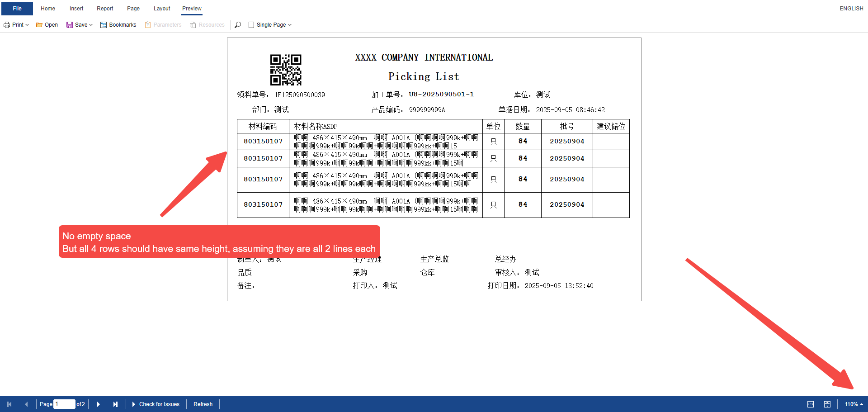Screen dimensions: 868x412
Task: Click the Find magnifier icon in toolbar
Action: pos(238,25)
